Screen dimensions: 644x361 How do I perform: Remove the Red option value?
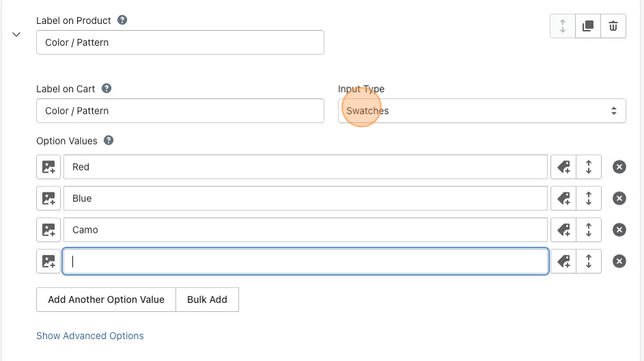pos(619,167)
